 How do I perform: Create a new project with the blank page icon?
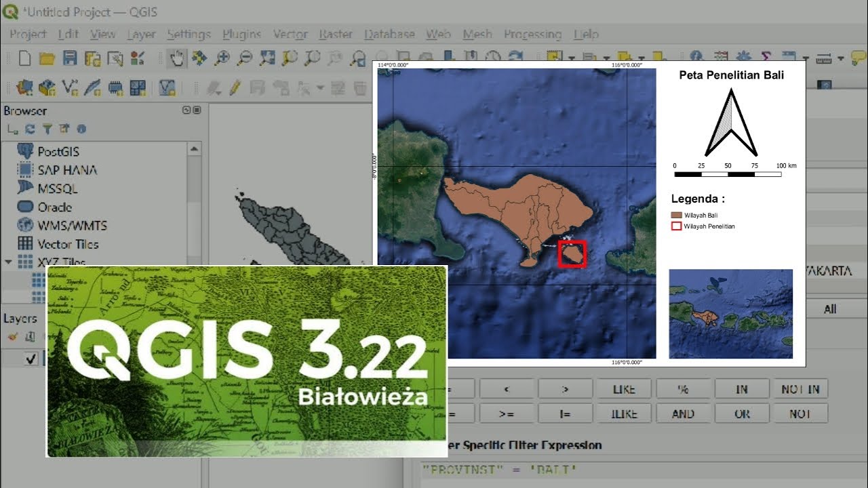coord(24,58)
